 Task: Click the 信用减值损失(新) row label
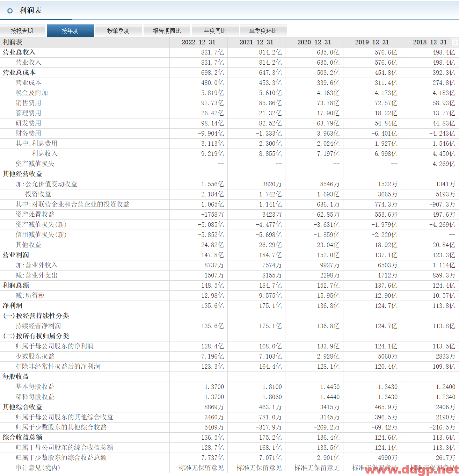point(41,235)
